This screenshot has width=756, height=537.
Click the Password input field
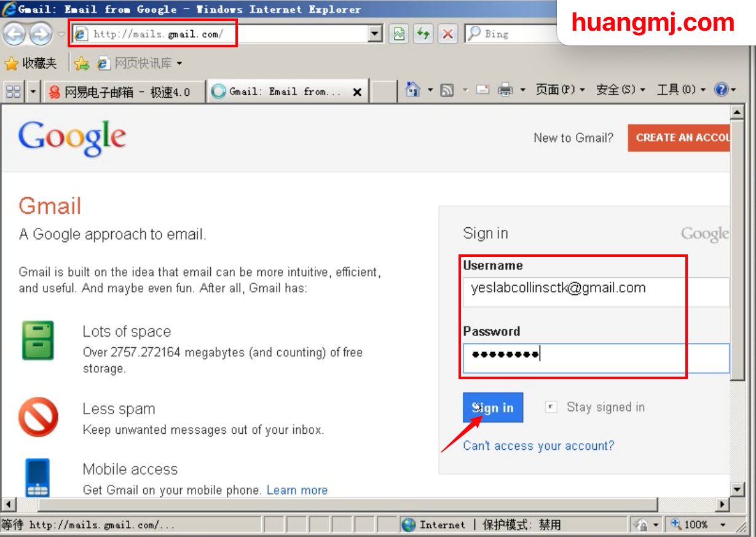[596, 358]
